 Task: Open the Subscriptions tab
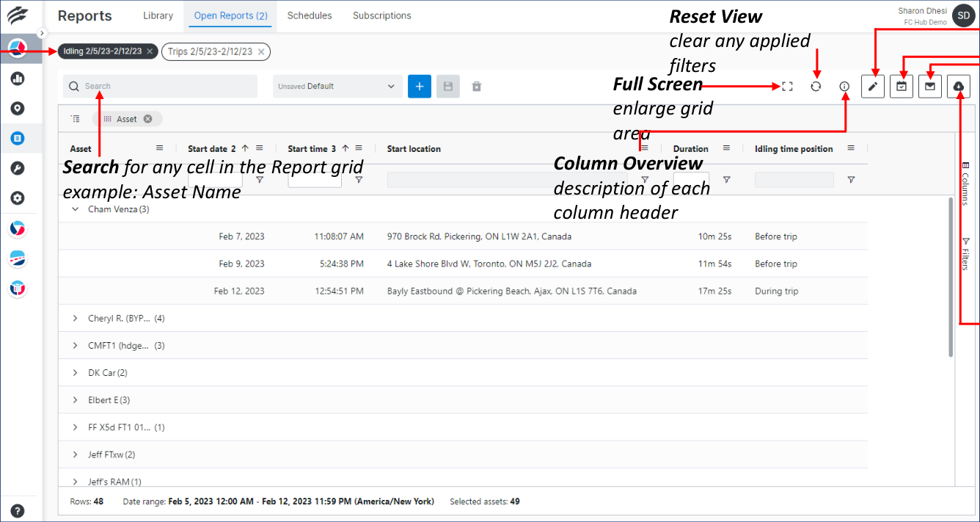pyautogui.click(x=381, y=15)
